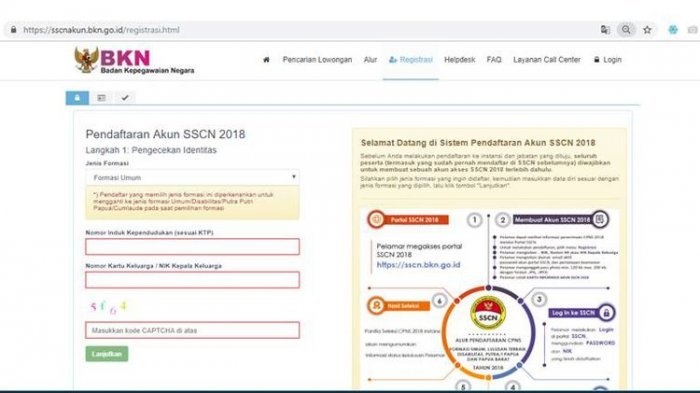Screen dimensions: 700x393
Task: Select the lock step tab icon
Action: 77,98
